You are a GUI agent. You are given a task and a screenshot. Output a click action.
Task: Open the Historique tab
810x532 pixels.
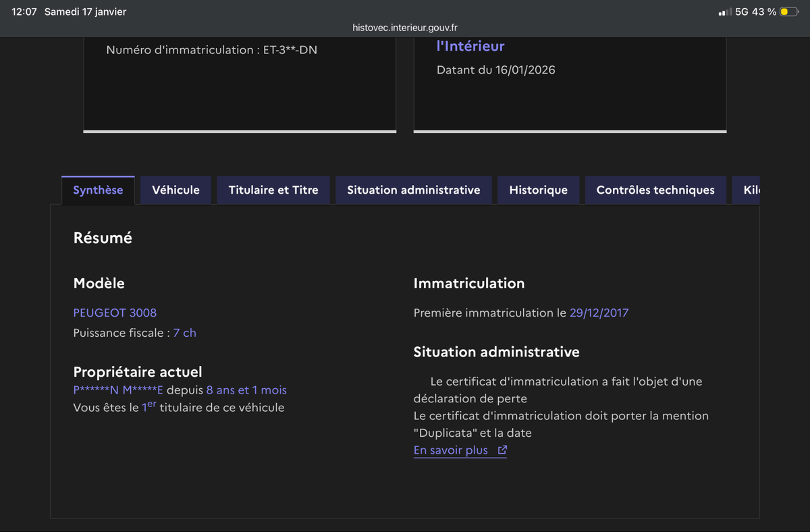coord(538,190)
